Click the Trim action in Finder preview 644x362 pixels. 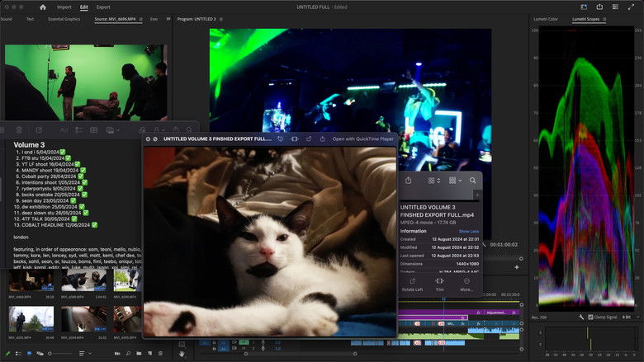439,282
